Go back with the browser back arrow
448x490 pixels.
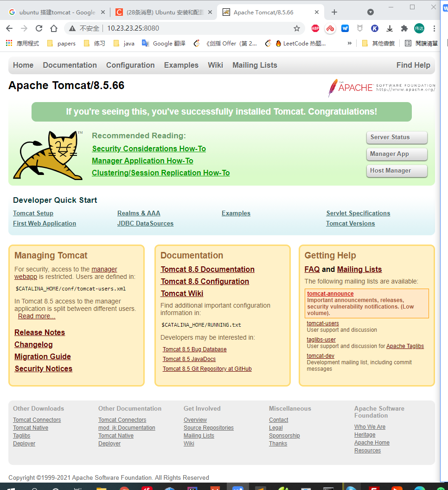click(9, 28)
